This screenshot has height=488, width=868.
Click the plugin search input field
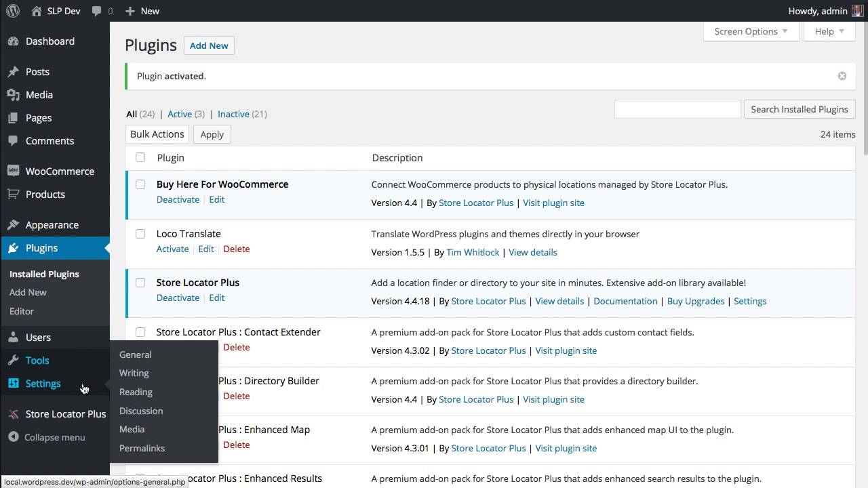(x=677, y=109)
